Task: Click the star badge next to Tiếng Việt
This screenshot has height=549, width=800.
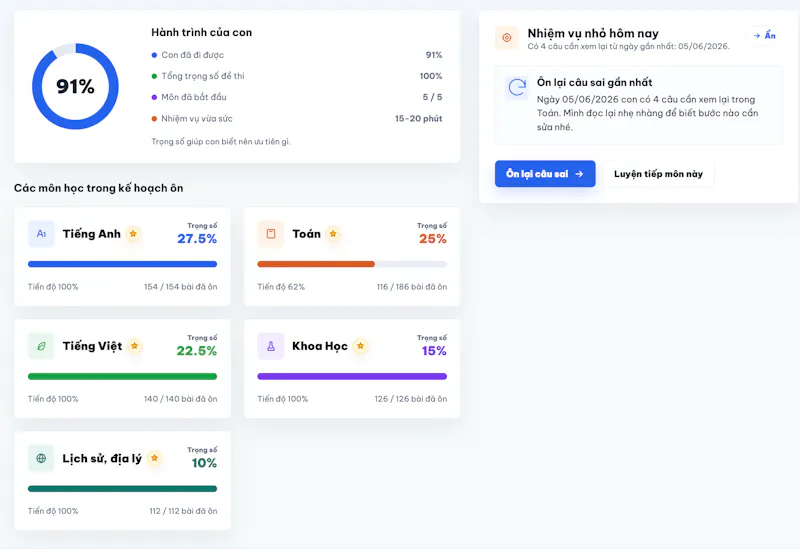Action: pos(135,346)
